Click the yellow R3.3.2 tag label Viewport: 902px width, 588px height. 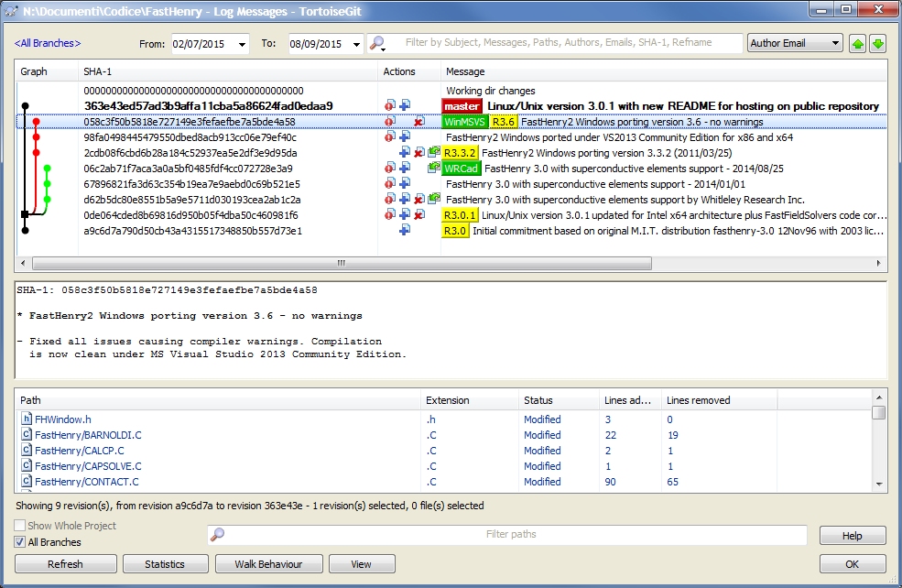(x=460, y=153)
